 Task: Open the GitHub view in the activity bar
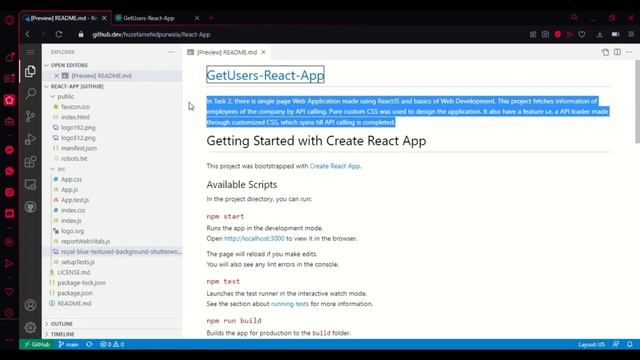pos(30,207)
